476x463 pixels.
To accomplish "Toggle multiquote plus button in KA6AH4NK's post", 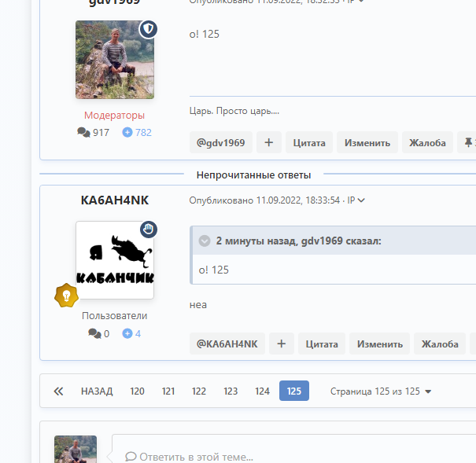I will tap(282, 344).
